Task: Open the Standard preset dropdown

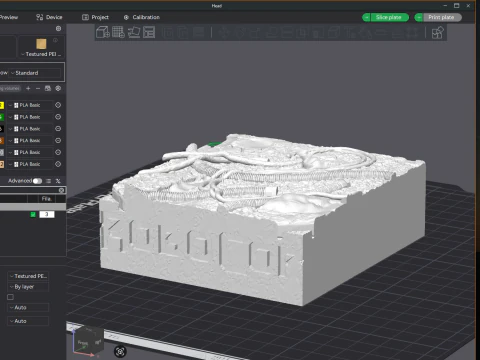Action: [x=35, y=73]
